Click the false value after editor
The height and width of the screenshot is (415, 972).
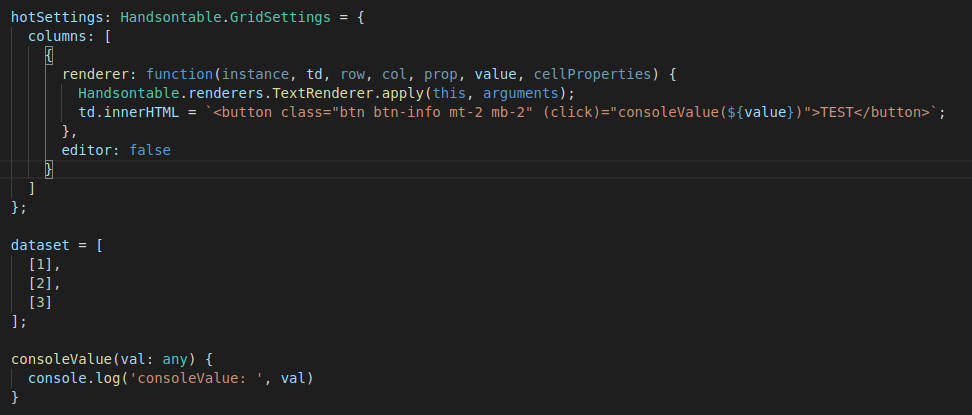pyautogui.click(x=150, y=150)
